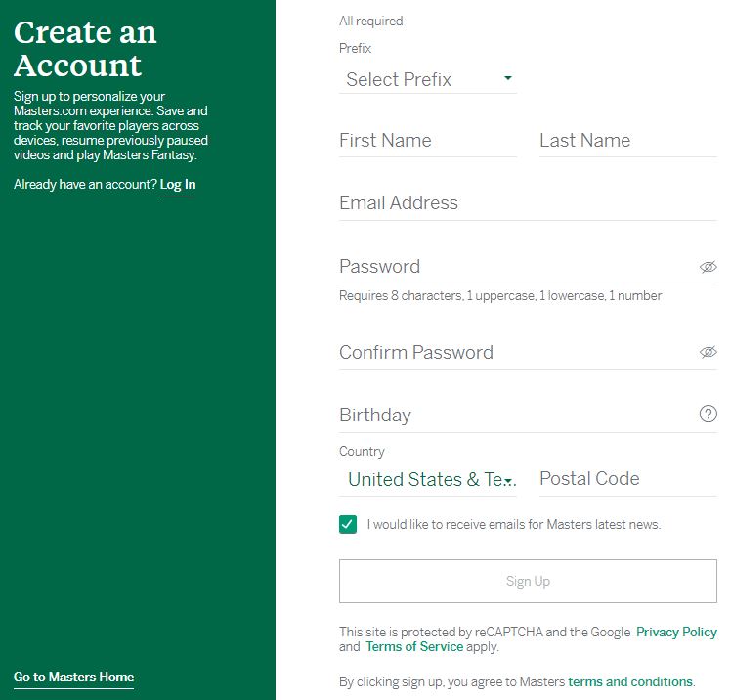
Task: Click the Last Name input field
Action: click(628, 141)
